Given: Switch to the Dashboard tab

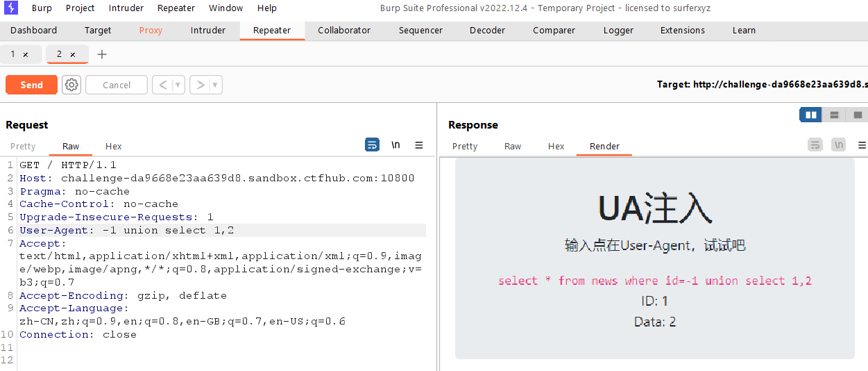Looking at the screenshot, I should 34,31.
